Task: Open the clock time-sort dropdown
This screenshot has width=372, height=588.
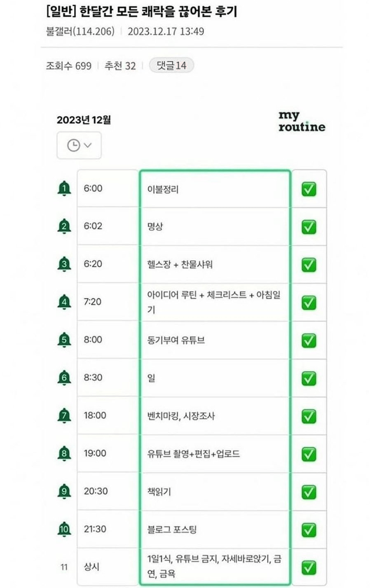Action: (79, 145)
